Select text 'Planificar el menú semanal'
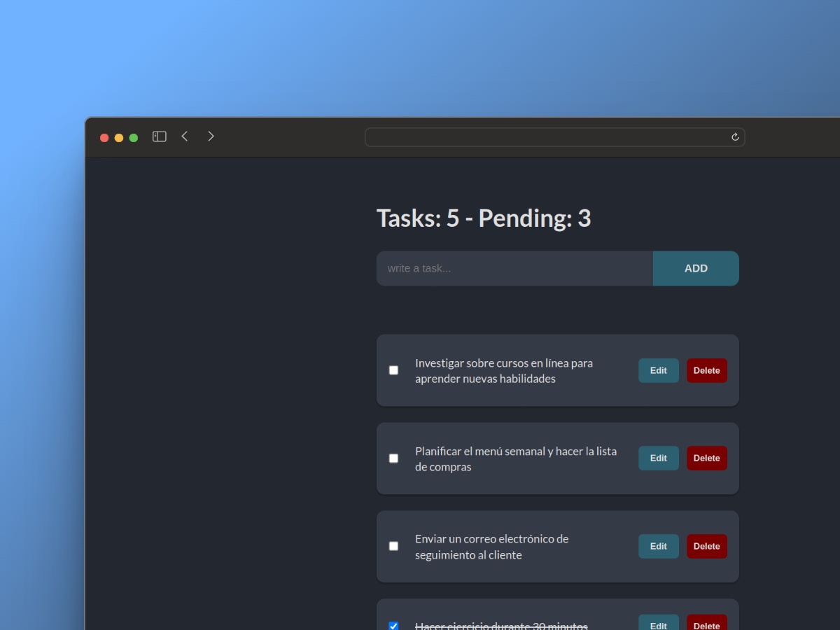 (479, 451)
